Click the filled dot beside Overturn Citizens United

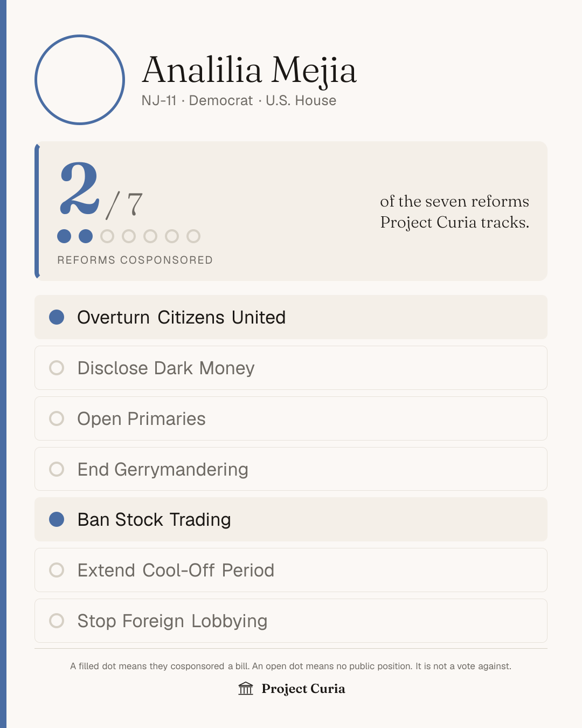coord(57,317)
